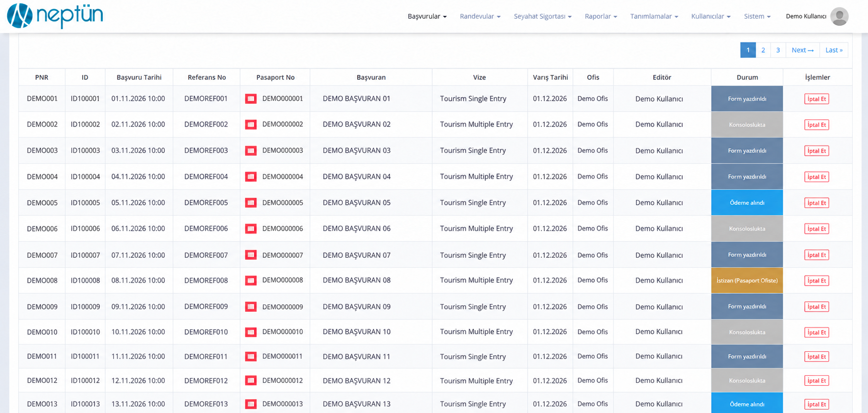The height and width of the screenshot is (413, 868).
Task: Click the Next page button
Action: 803,50
